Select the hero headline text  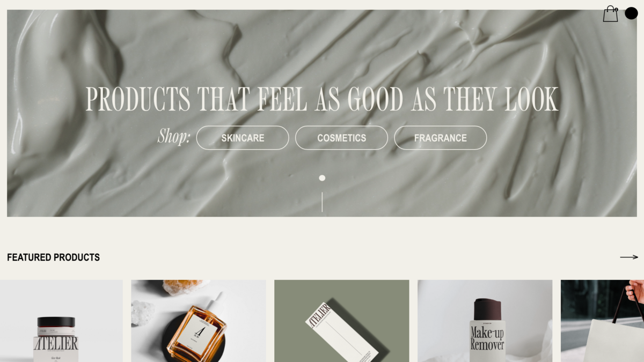click(322, 99)
